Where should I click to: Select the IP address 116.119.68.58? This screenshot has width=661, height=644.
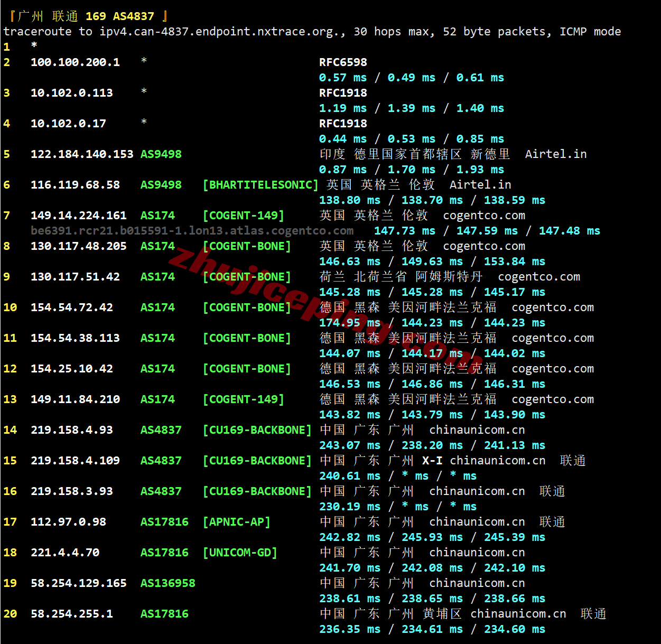tap(75, 185)
